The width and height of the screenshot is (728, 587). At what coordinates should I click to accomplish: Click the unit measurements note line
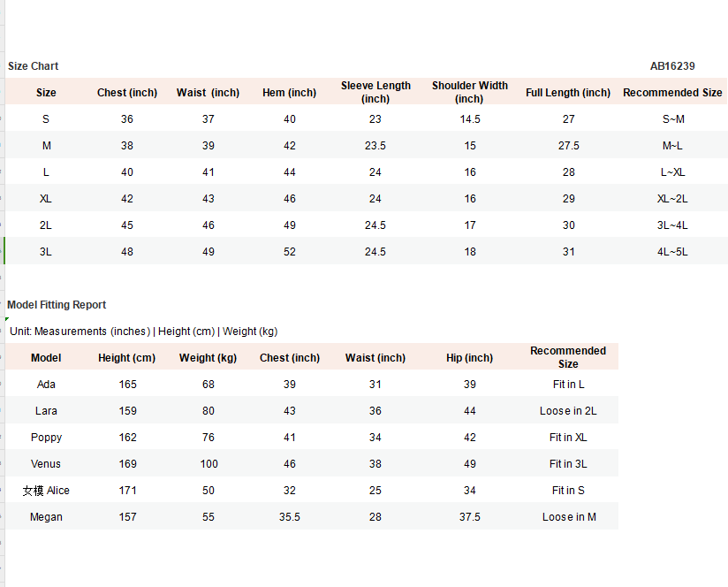point(143,332)
